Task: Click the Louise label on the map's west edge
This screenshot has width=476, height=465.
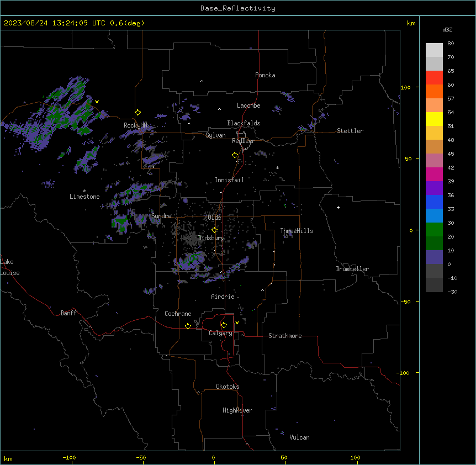Action: click(x=10, y=273)
